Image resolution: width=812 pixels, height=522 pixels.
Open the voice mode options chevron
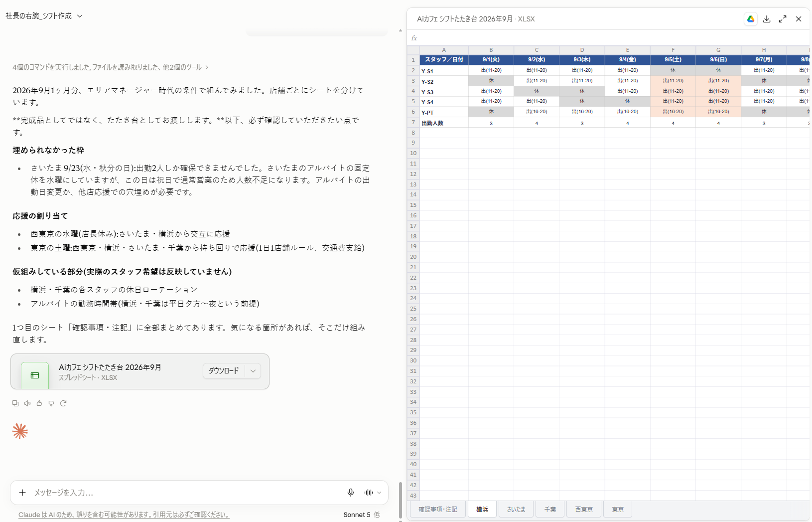coord(380,493)
